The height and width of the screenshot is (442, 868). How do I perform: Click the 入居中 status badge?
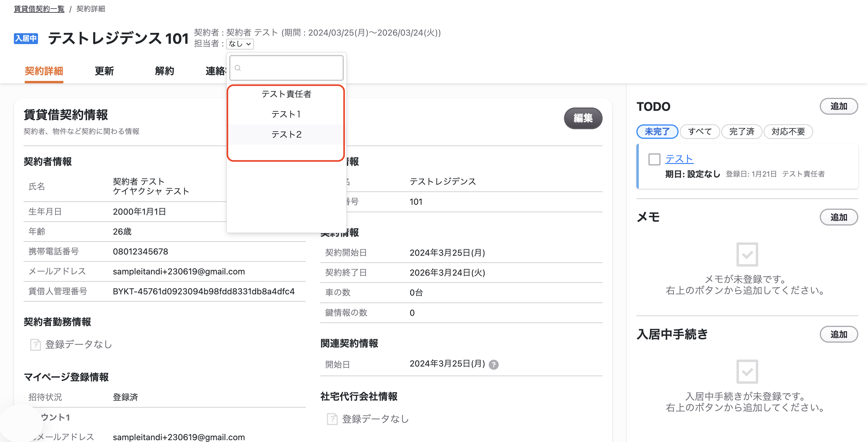point(26,38)
